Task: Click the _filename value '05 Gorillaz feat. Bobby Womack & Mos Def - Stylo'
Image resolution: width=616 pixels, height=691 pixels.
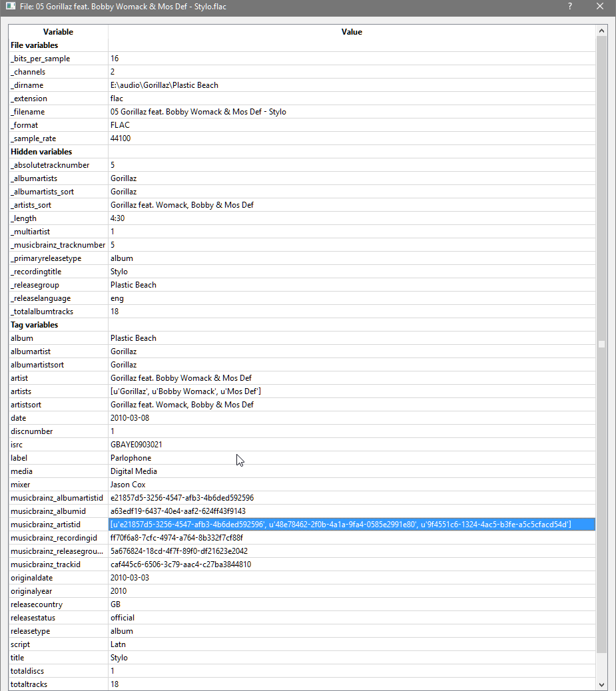Action: click(x=198, y=112)
